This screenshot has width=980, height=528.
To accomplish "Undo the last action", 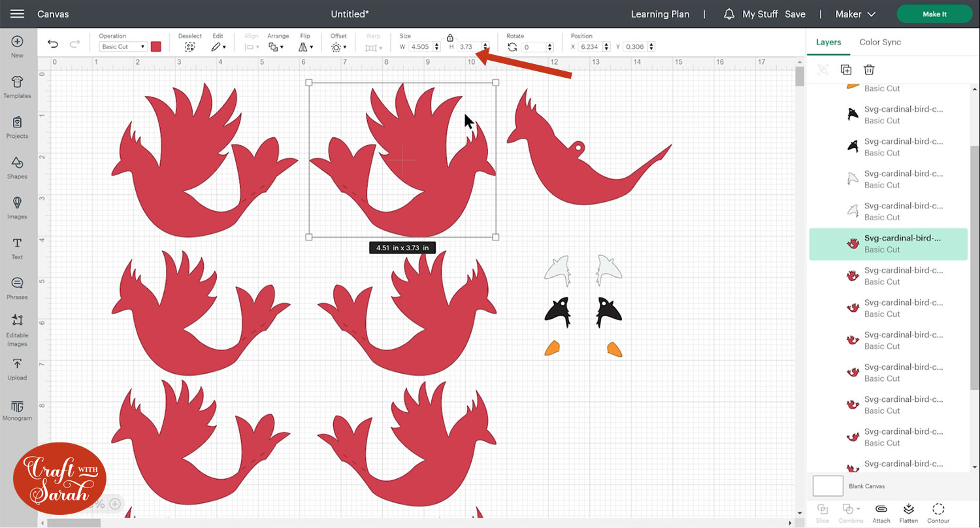I will [x=53, y=44].
